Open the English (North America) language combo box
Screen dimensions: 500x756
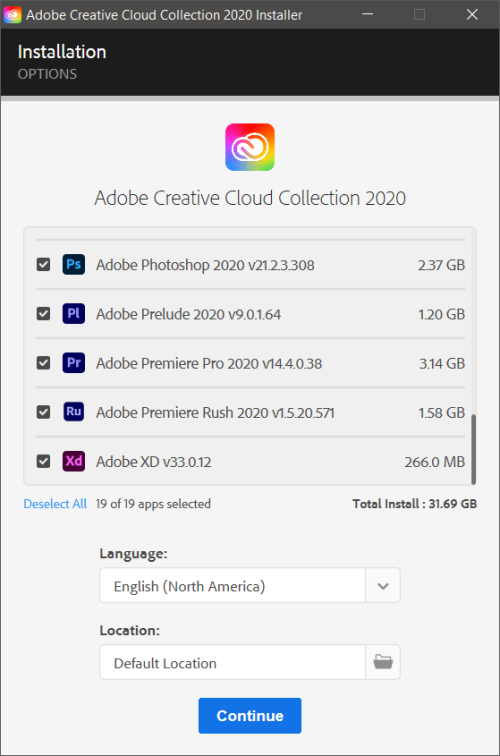(250, 586)
